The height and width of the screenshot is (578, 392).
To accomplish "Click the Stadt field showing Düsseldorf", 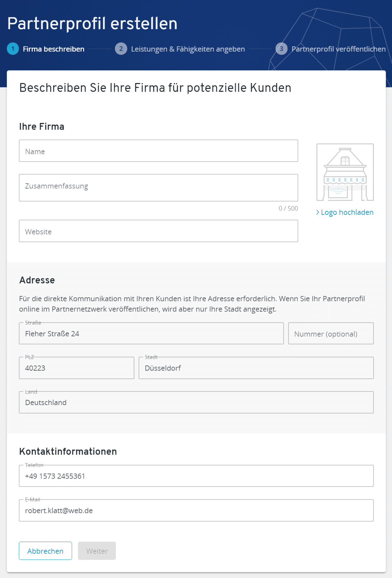I will tap(256, 368).
